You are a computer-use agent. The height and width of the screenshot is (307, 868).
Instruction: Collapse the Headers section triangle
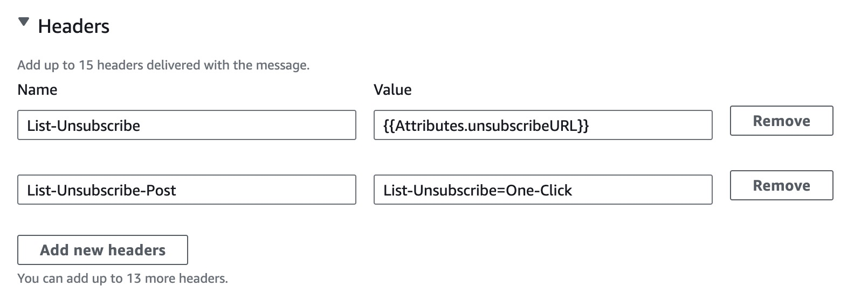24,22
